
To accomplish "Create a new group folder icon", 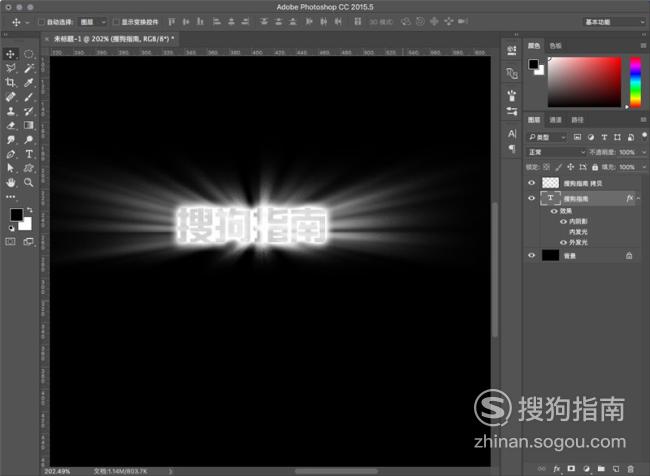I will (601, 469).
